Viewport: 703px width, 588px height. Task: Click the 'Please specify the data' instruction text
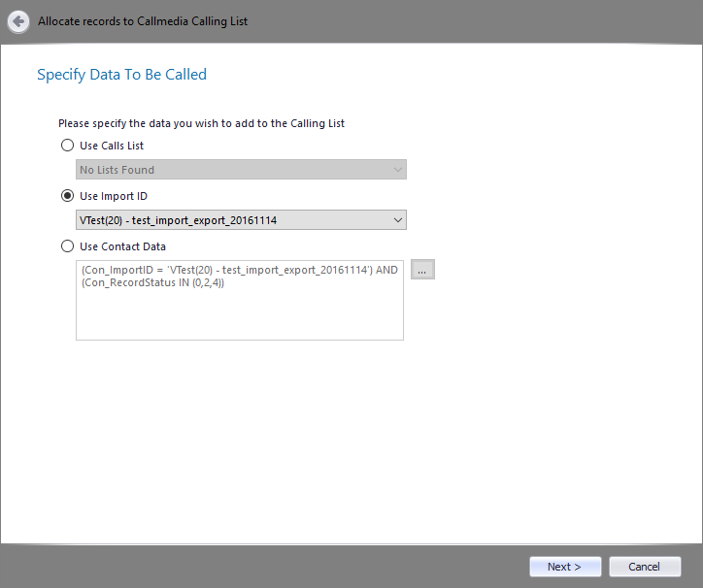pos(201,123)
